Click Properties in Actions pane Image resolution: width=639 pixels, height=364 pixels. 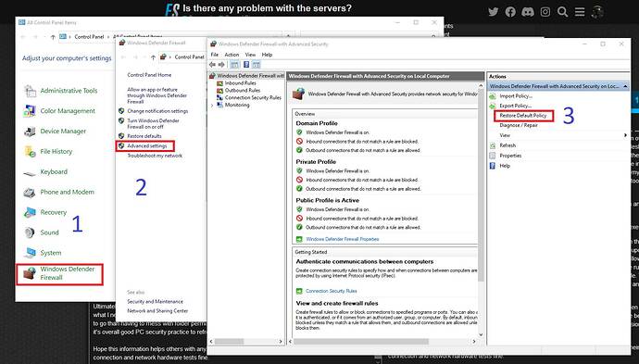click(x=510, y=156)
